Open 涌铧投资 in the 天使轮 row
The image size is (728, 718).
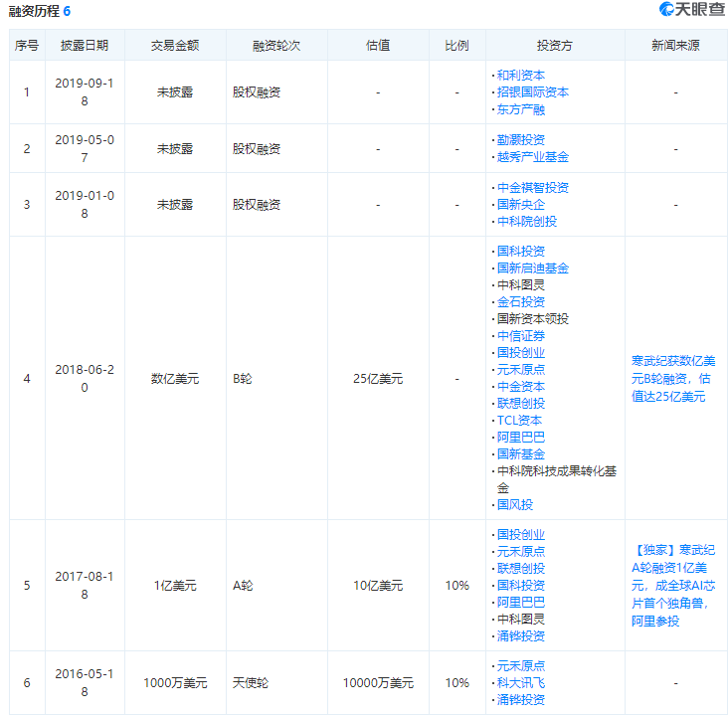[x=520, y=699]
